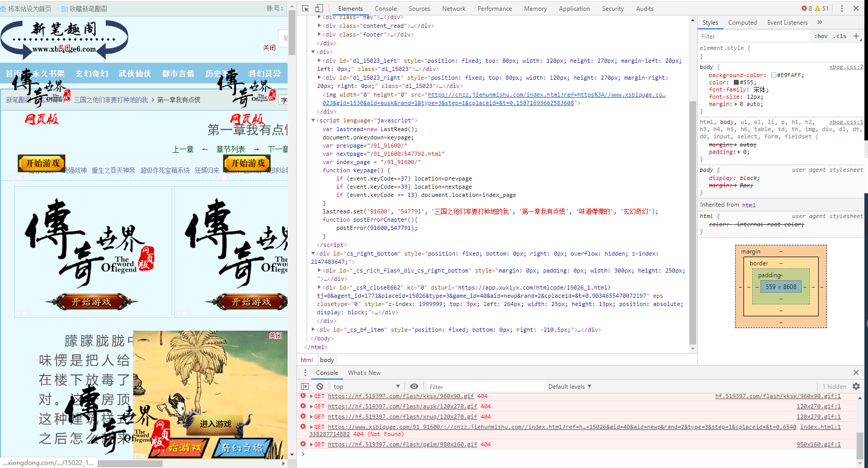868x468 pixels.
Task: Click the #555 color swatch
Action: [736, 82]
